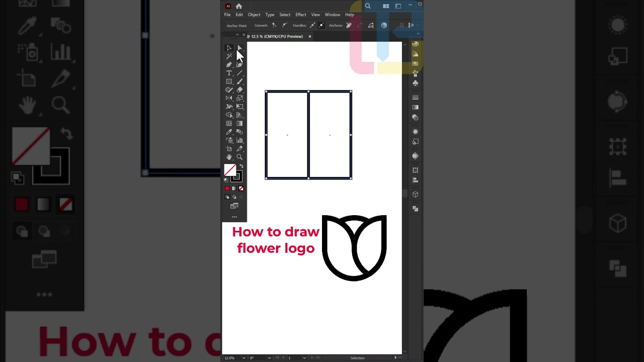Open Edit Toolbar three dots
This screenshot has height=362, width=644.
coord(234,217)
